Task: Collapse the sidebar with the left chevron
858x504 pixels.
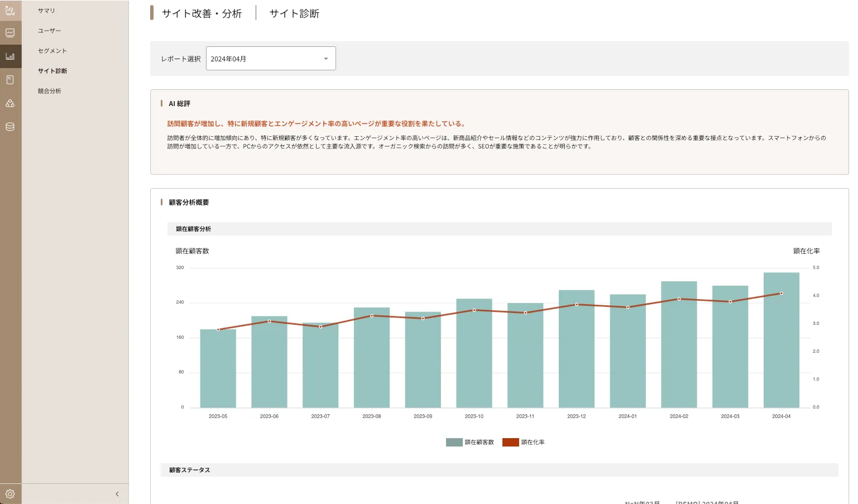Action: tap(117, 494)
